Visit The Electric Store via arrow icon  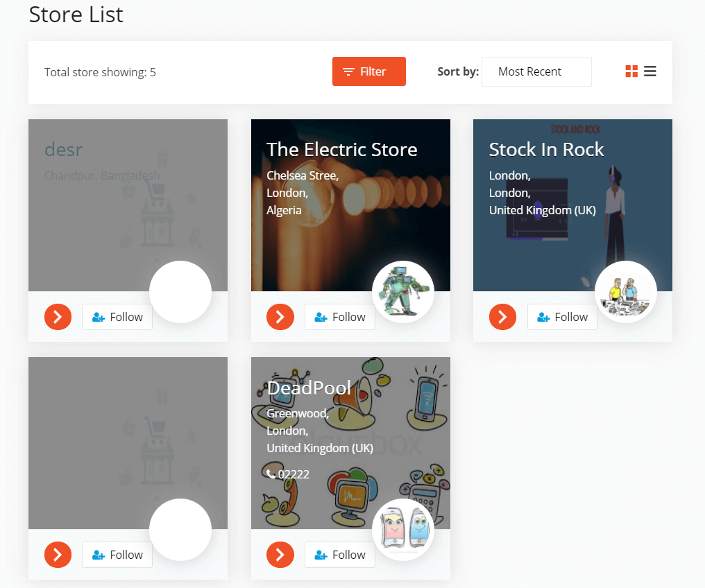tap(280, 317)
